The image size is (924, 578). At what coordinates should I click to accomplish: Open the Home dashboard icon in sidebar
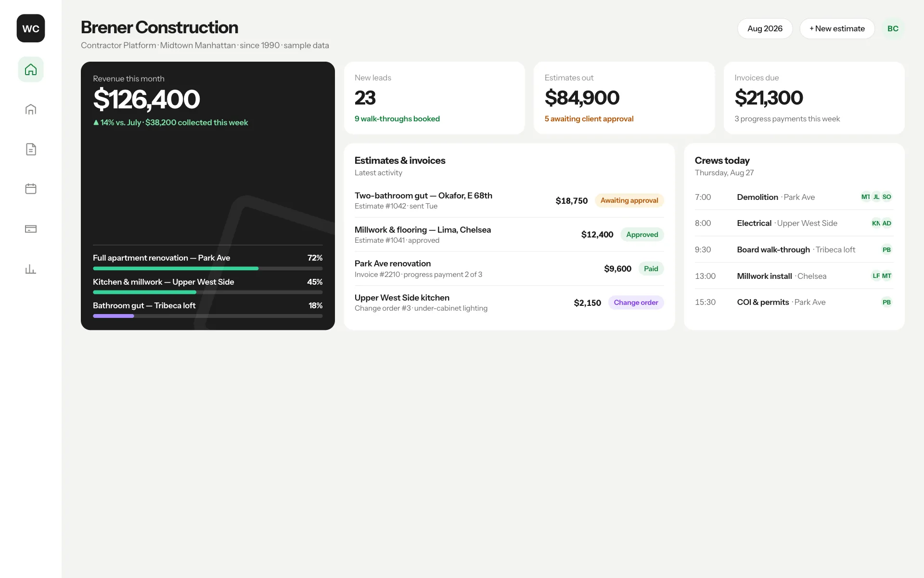coord(31,69)
